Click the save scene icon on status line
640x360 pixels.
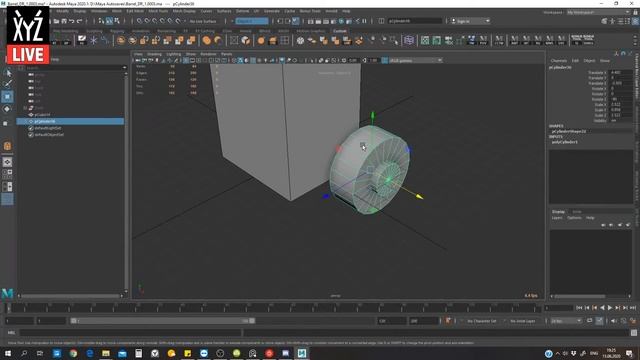(x=64, y=21)
